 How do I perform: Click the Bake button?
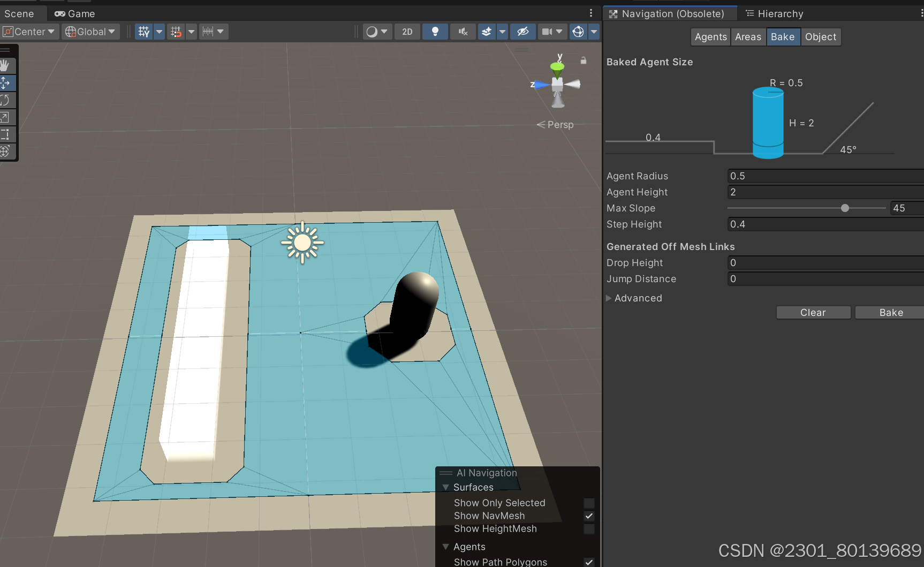[891, 313]
